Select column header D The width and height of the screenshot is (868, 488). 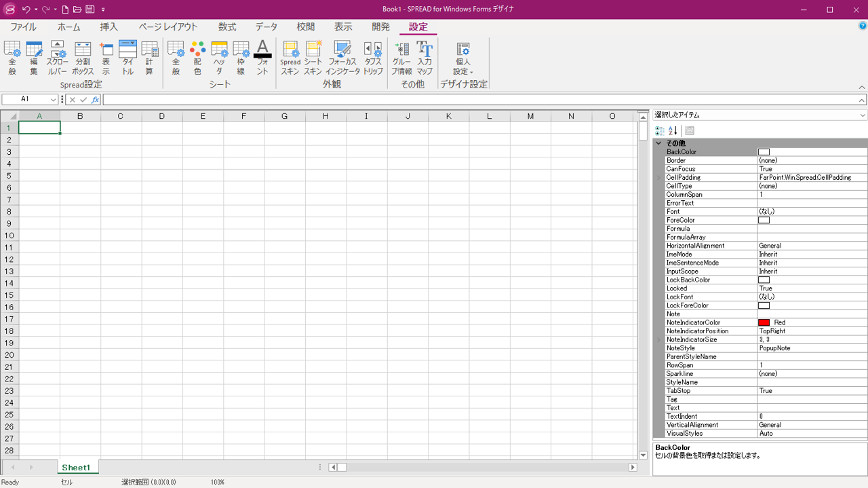click(161, 116)
